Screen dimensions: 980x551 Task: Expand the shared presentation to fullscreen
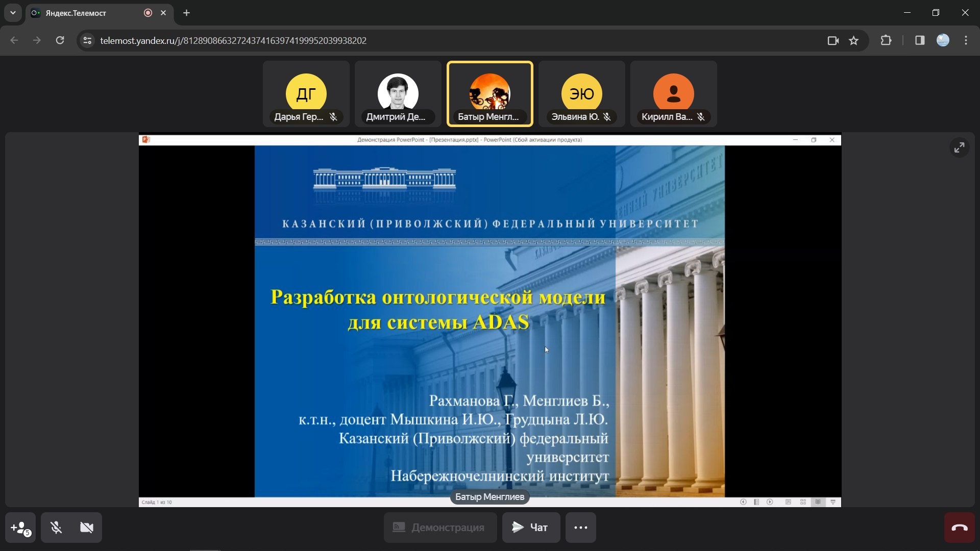(959, 147)
